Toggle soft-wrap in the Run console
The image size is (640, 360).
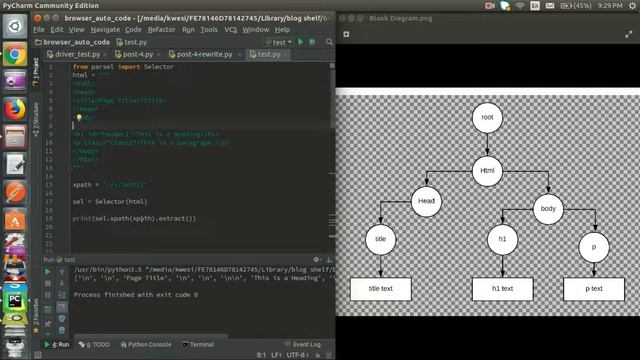62,295
